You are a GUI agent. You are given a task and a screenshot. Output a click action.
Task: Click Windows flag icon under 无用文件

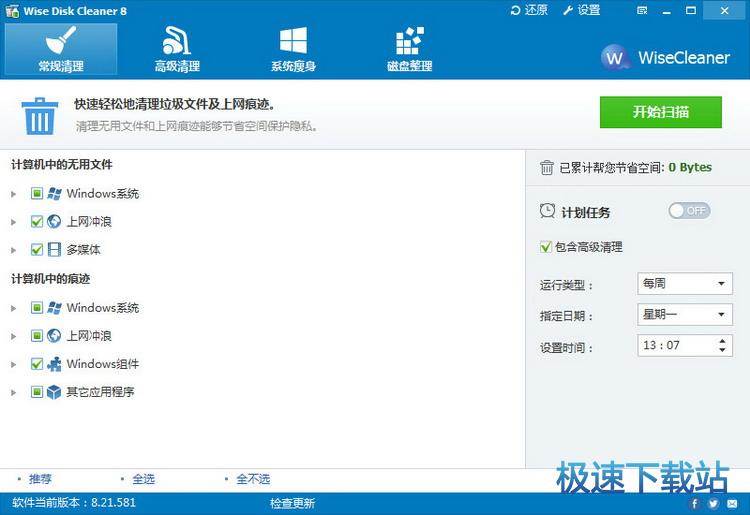[x=54, y=194]
